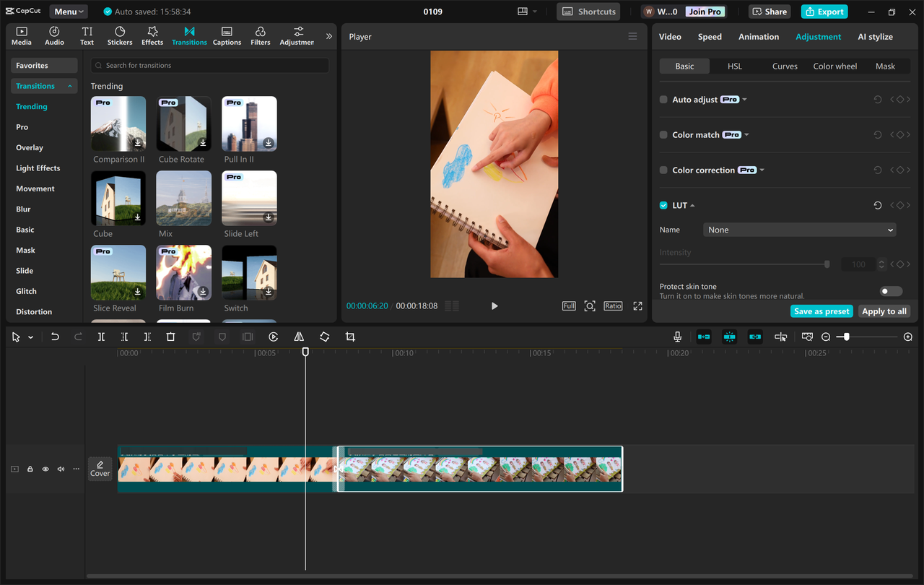
Task: Open the Filters panel
Action: [x=260, y=35]
